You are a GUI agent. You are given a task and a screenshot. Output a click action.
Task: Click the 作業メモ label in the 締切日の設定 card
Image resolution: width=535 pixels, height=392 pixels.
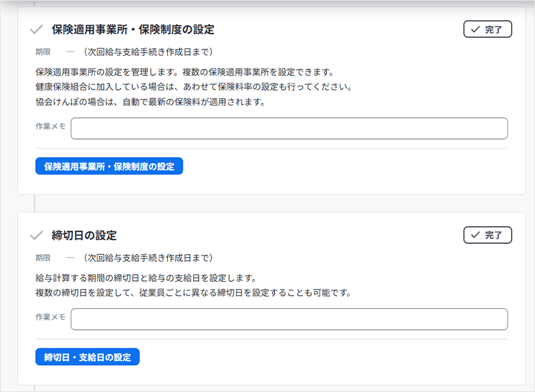50,317
